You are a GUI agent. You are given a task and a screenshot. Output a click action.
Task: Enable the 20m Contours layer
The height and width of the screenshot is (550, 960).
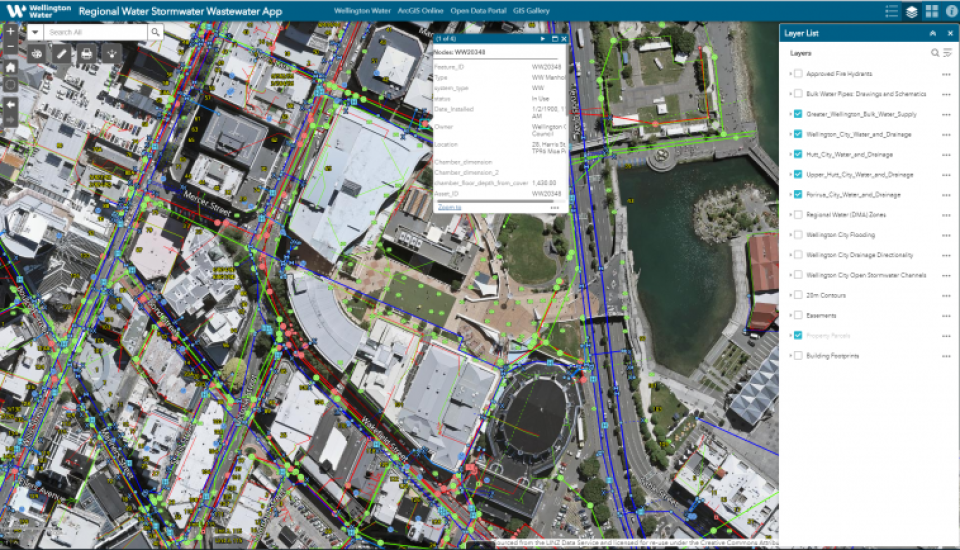798,295
